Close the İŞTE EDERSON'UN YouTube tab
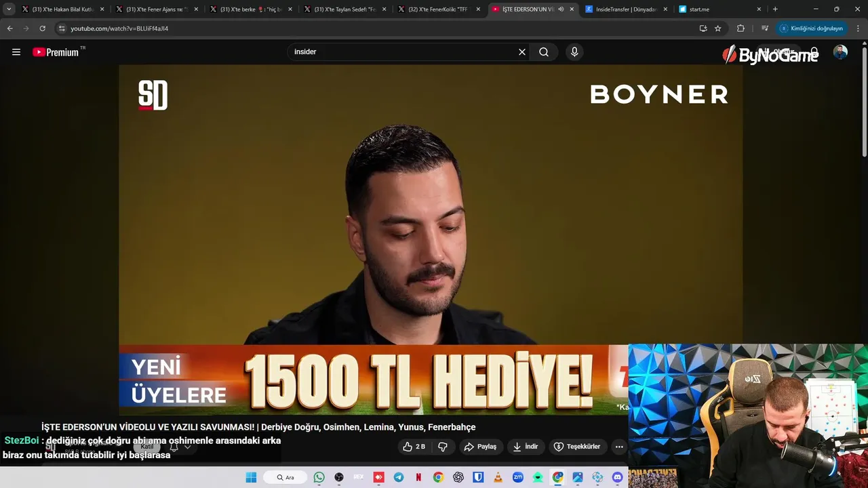 (572, 9)
